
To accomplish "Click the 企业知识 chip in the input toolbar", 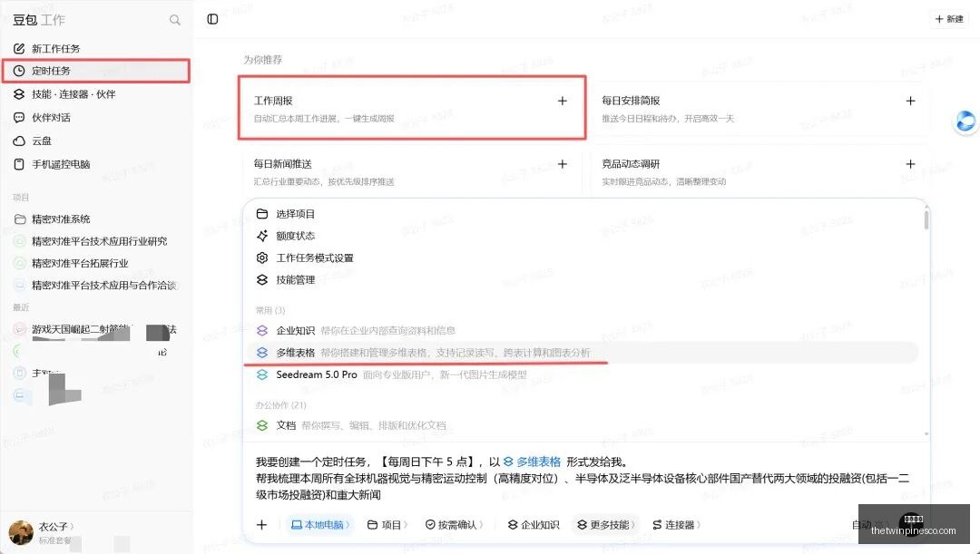I will [534, 525].
